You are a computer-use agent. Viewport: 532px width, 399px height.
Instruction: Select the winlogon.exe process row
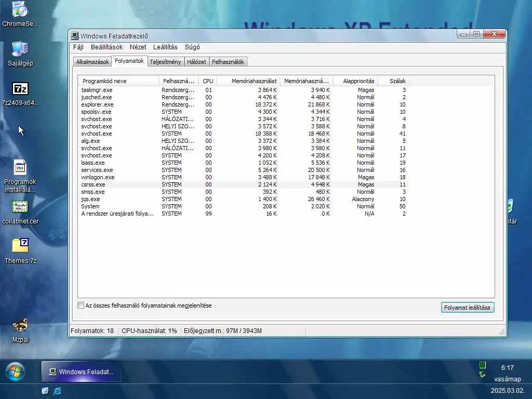coord(243,177)
